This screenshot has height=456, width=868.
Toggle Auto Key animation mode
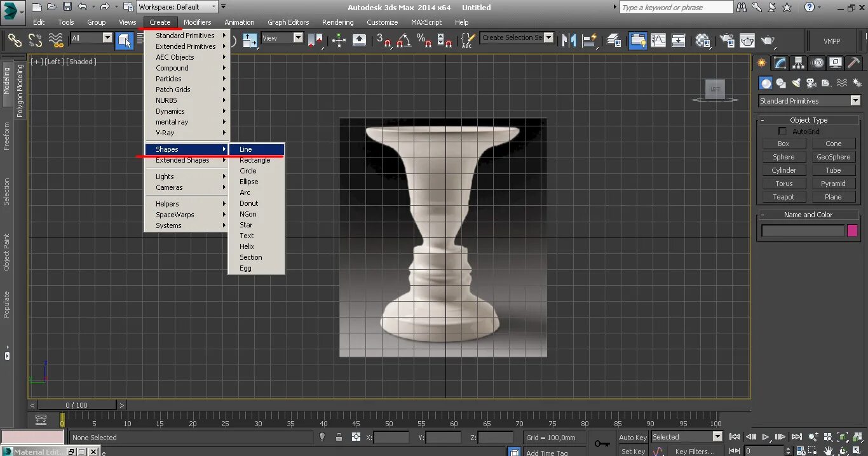tap(632, 437)
